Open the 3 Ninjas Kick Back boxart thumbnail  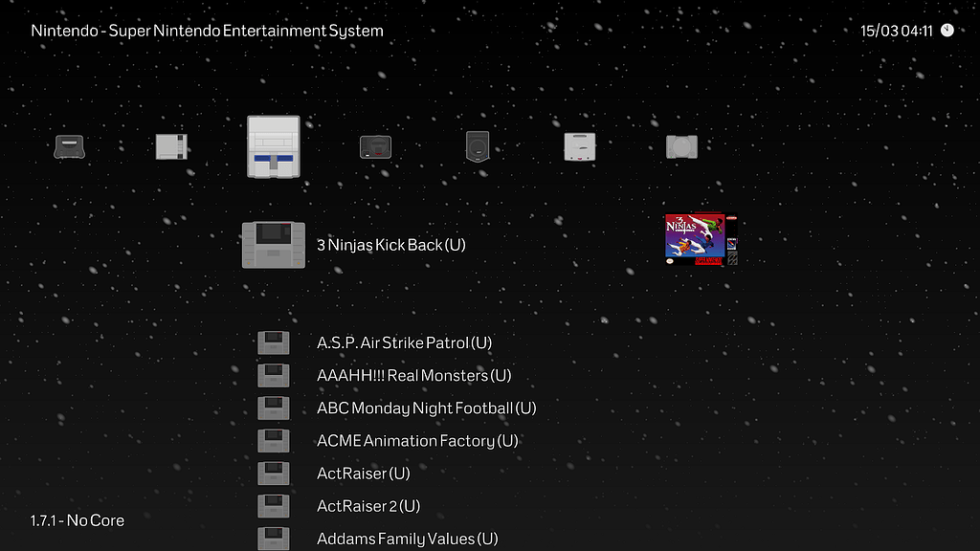point(700,237)
